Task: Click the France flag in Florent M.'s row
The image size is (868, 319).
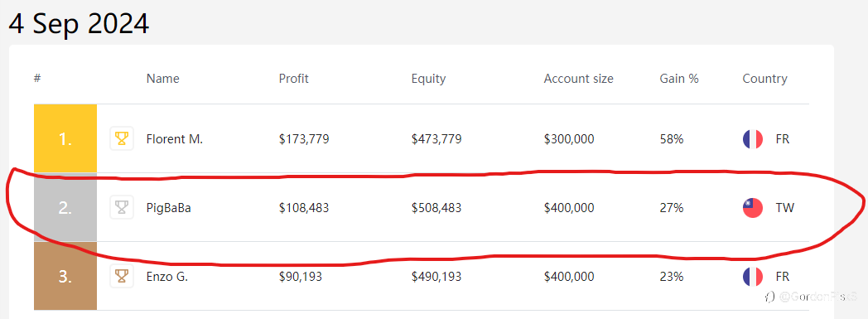Action: coord(753,139)
